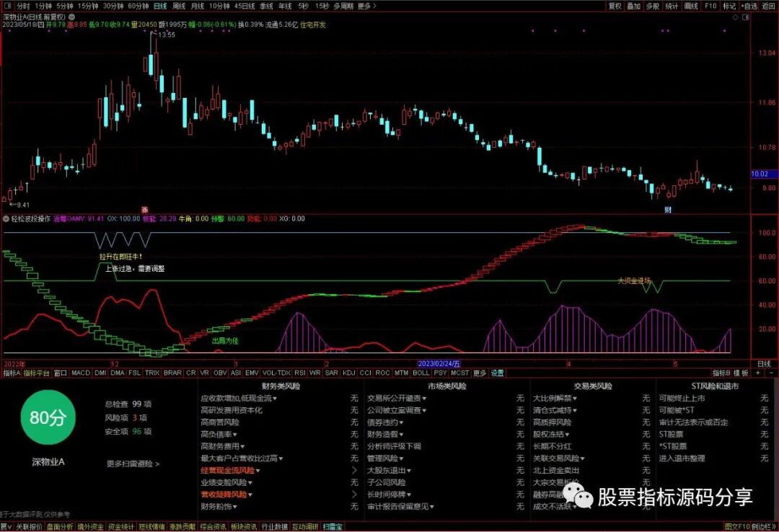779x532 pixels.
Task: Click the highlighted 2023/02/24 date marker
Action: pyautogui.click(x=439, y=363)
